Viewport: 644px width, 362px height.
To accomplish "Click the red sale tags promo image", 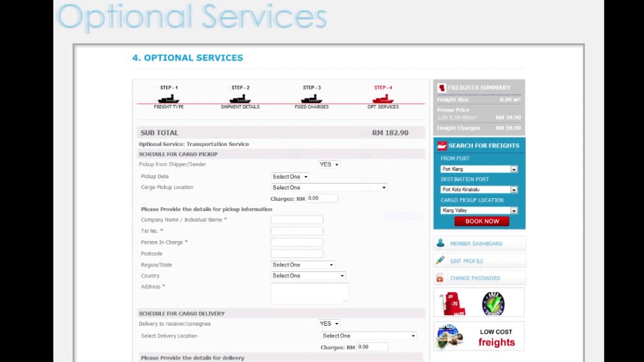I will pos(452,304).
